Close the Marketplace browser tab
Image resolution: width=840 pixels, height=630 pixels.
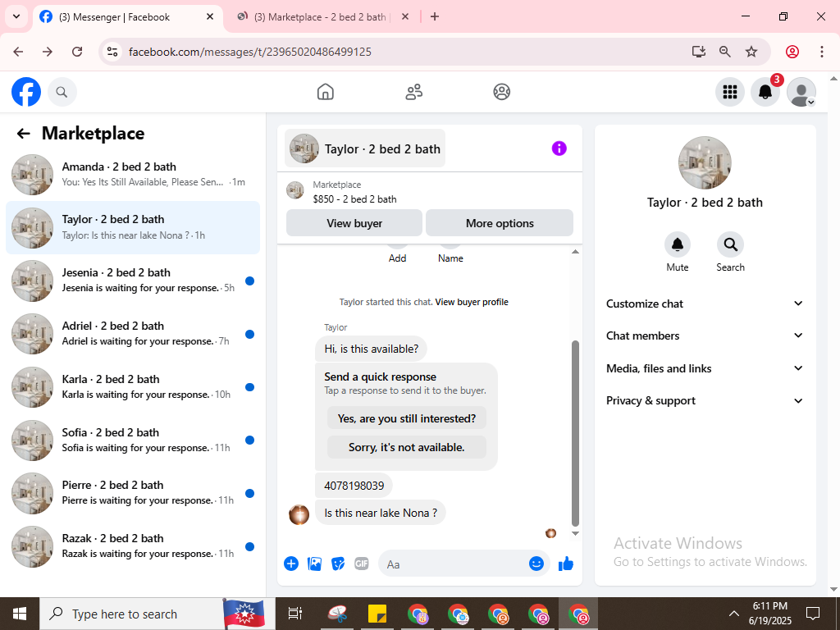405,16
